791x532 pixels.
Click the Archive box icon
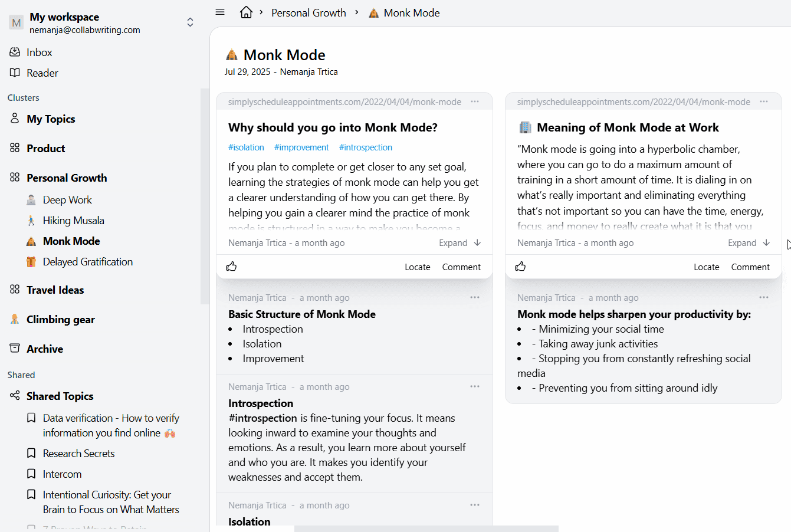point(15,349)
